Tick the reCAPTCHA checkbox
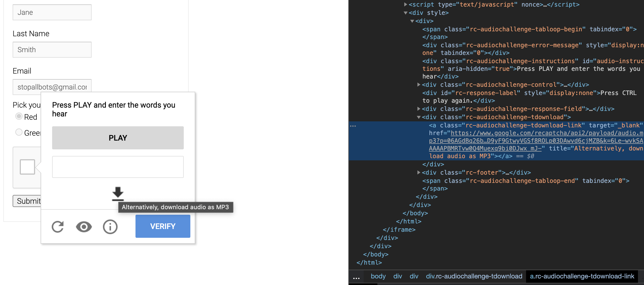The height and width of the screenshot is (285, 644). click(27, 167)
